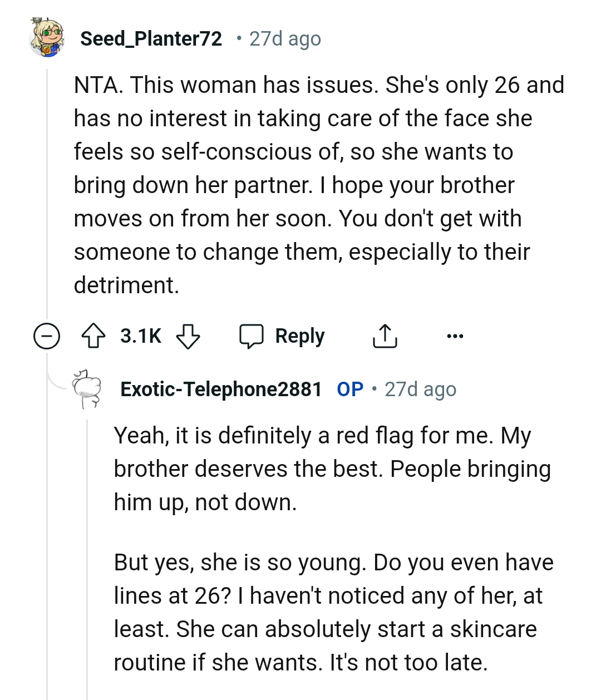Click the share icon on Seed_Planter72's comment
Screen dimensions: 601x700
384,336
